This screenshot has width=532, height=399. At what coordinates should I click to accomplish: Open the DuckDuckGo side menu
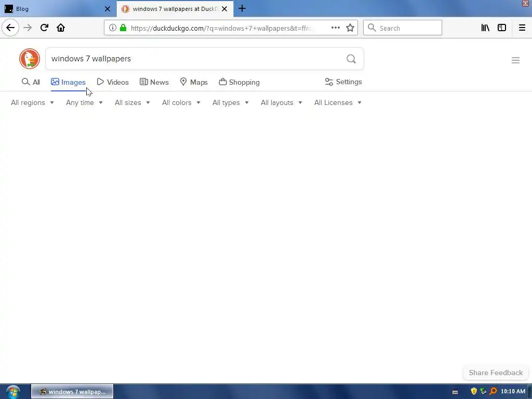tap(515, 60)
